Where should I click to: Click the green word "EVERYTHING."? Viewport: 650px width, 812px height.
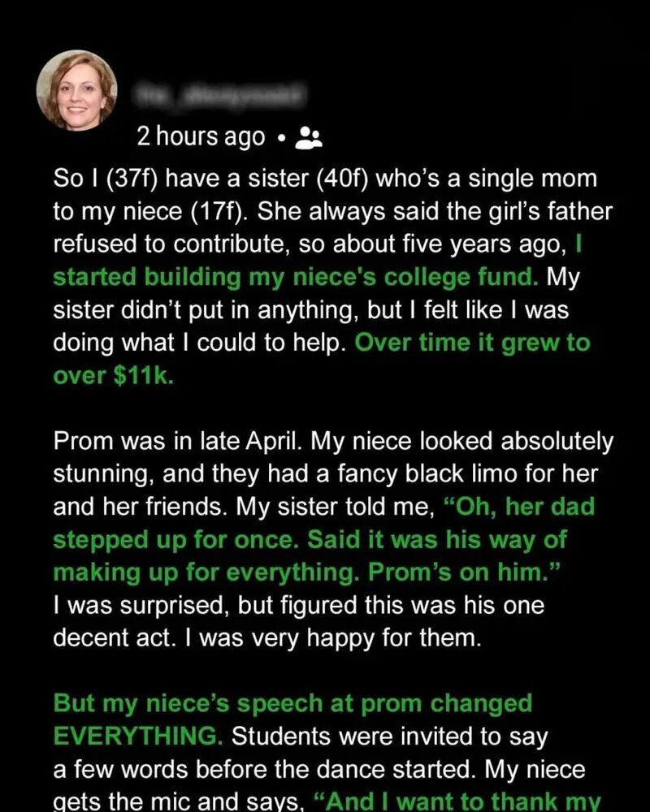pos(137,736)
